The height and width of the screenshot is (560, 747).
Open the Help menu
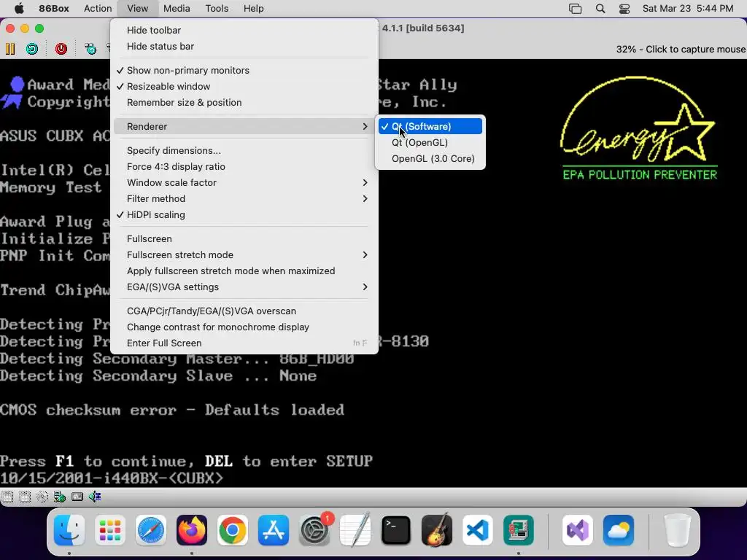point(253,9)
